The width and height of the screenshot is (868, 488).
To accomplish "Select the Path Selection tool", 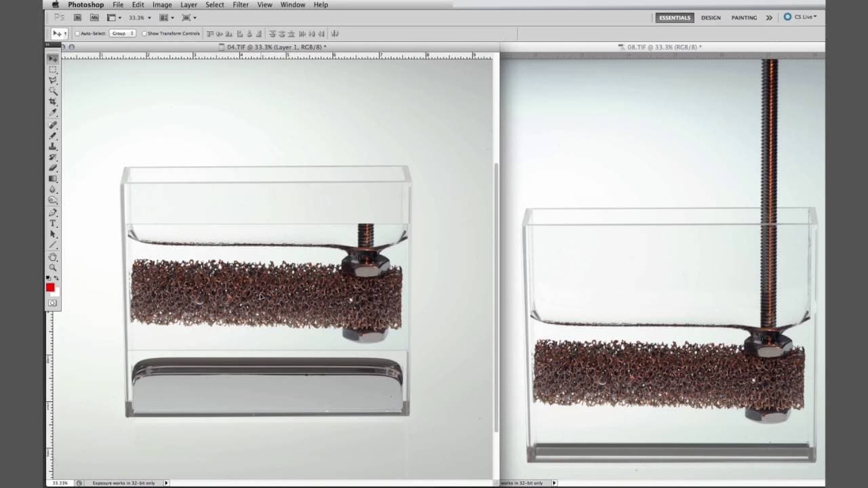I will [53, 235].
